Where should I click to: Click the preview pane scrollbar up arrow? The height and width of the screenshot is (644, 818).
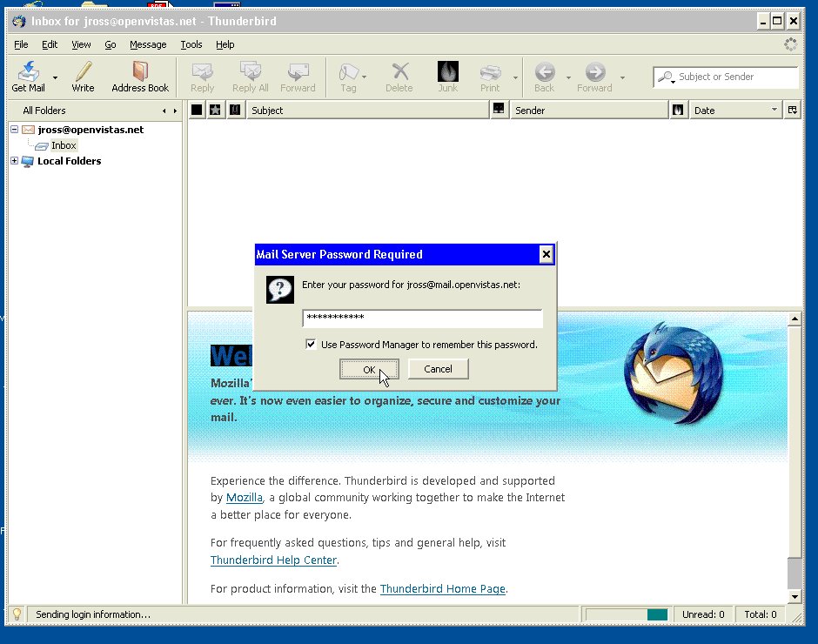pyautogui.click(x=795, y=319)
